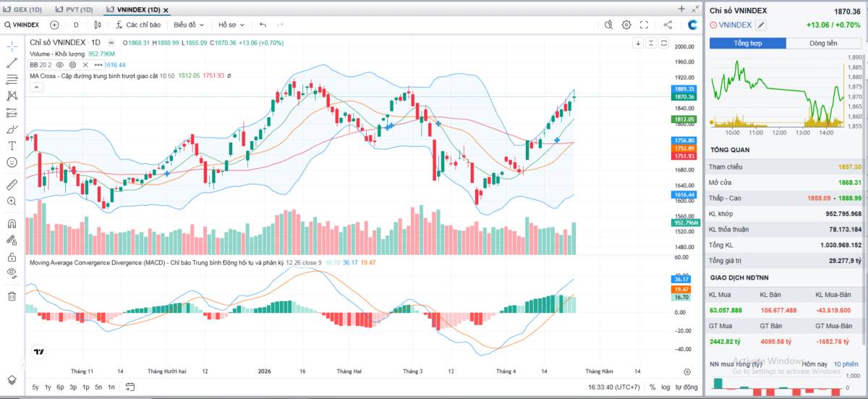868x399 pixels.
Task: Click the pane move down arrow
Action: point(638,43)
